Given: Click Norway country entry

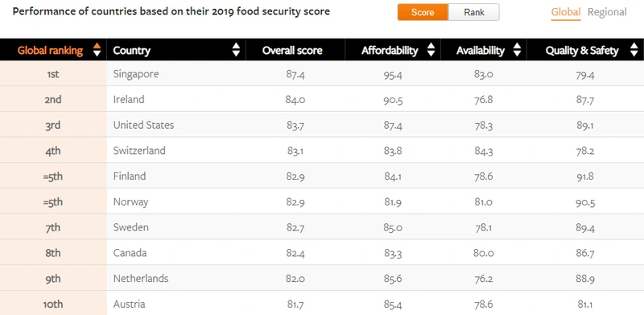Looking at the screenshot, I should (130, 202).
